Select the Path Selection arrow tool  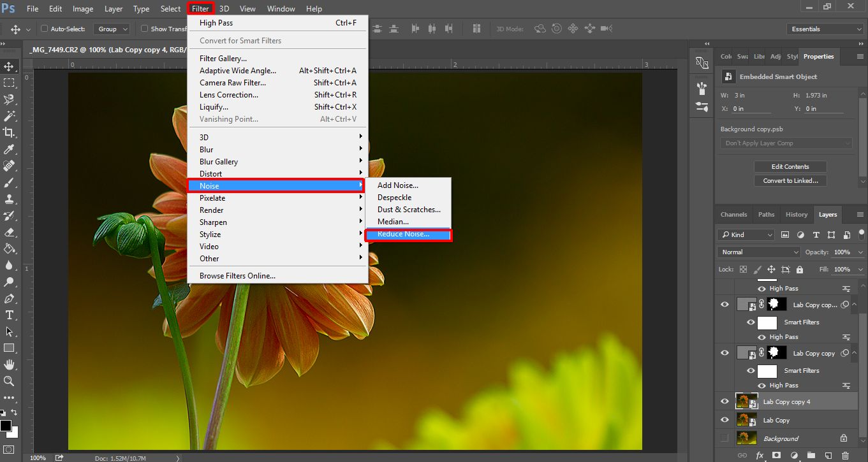(x=9, y=331)
